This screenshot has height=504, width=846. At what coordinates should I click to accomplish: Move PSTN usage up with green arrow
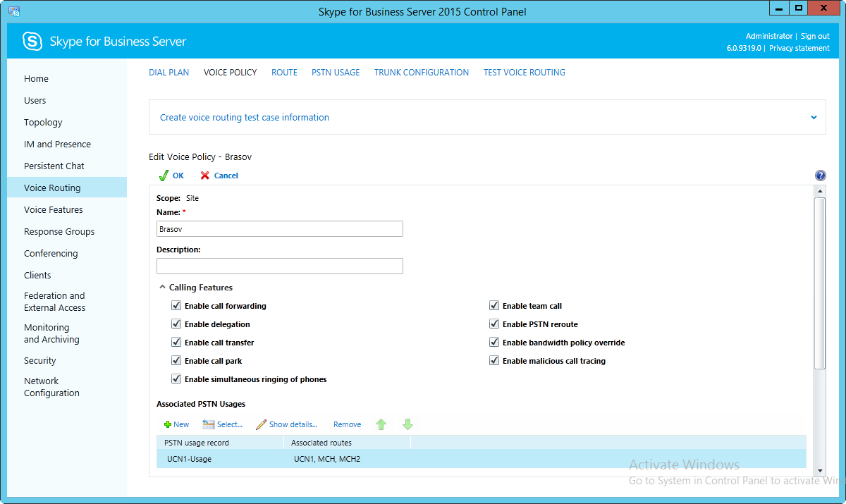click(381, 424)
